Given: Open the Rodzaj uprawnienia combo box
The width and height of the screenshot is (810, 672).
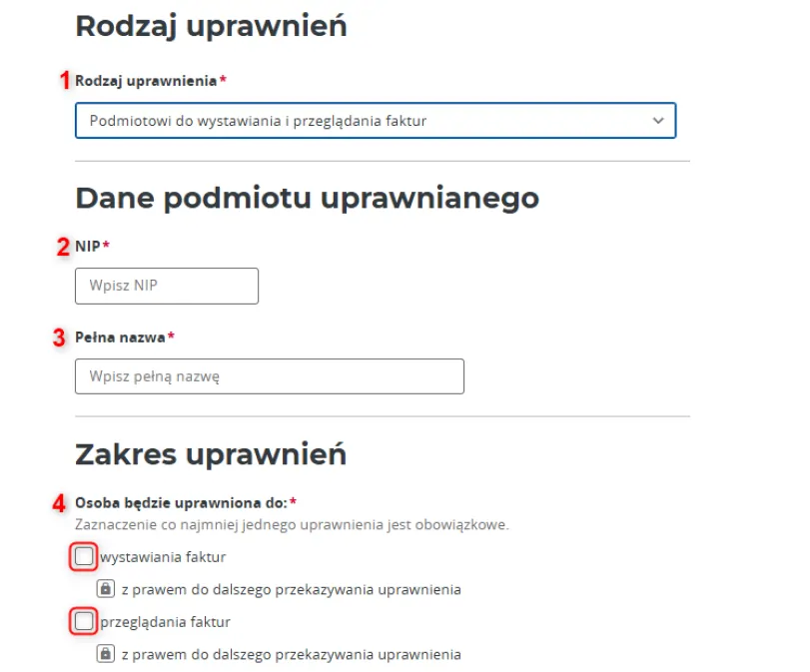Looking at the screenshot, I should coord(375,121).
